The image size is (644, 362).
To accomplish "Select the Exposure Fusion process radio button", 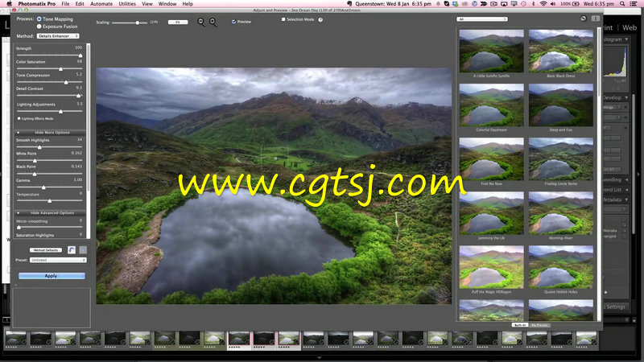I will (x=39, y=27).
